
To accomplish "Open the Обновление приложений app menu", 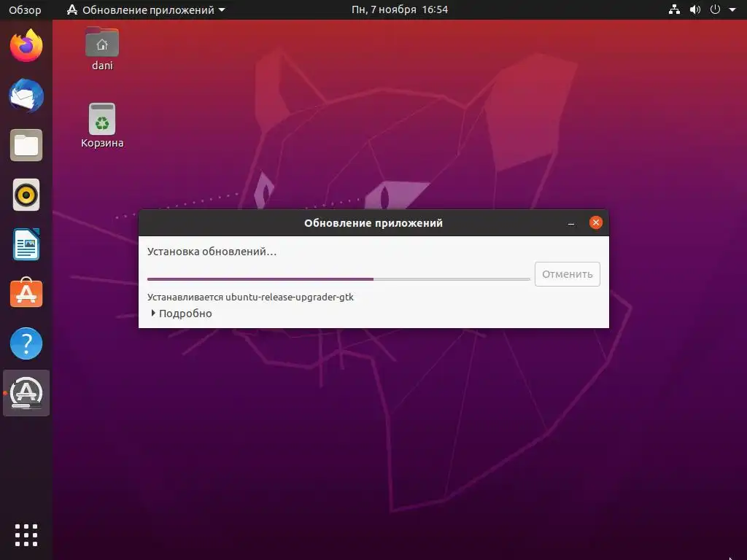I will 146,9.
